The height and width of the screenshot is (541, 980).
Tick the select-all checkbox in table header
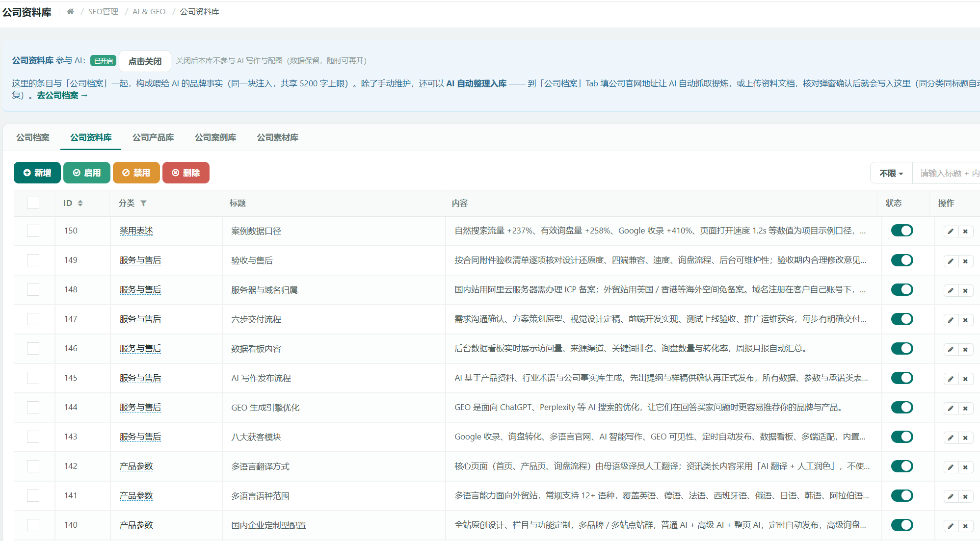[33, 203]
